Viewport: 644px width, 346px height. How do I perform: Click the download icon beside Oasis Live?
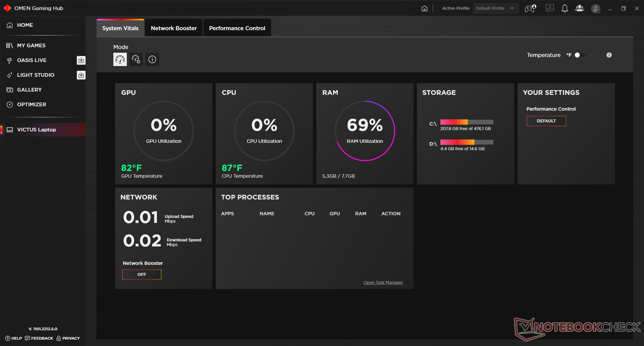coord(81,60)
